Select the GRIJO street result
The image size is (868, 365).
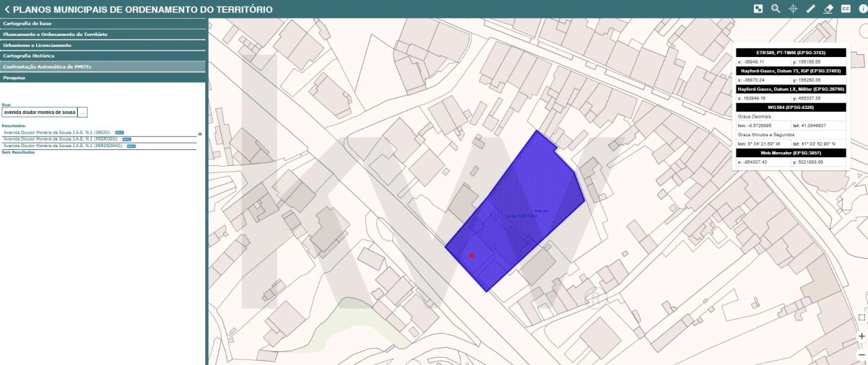pos(56,133)
